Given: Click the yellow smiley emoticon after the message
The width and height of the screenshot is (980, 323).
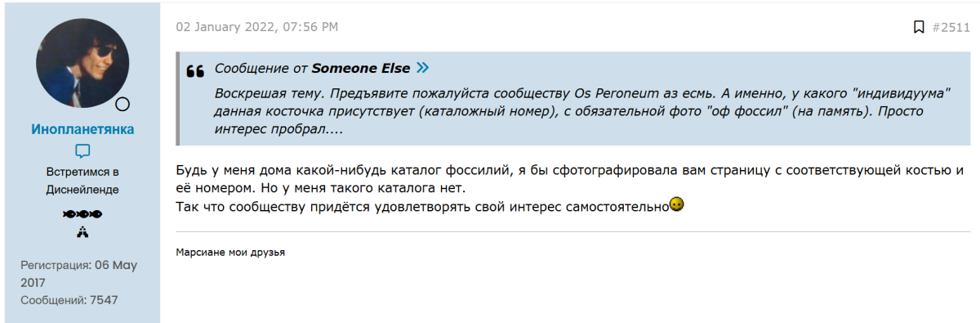Looking at the screenshot, I should tap(676, 204).
